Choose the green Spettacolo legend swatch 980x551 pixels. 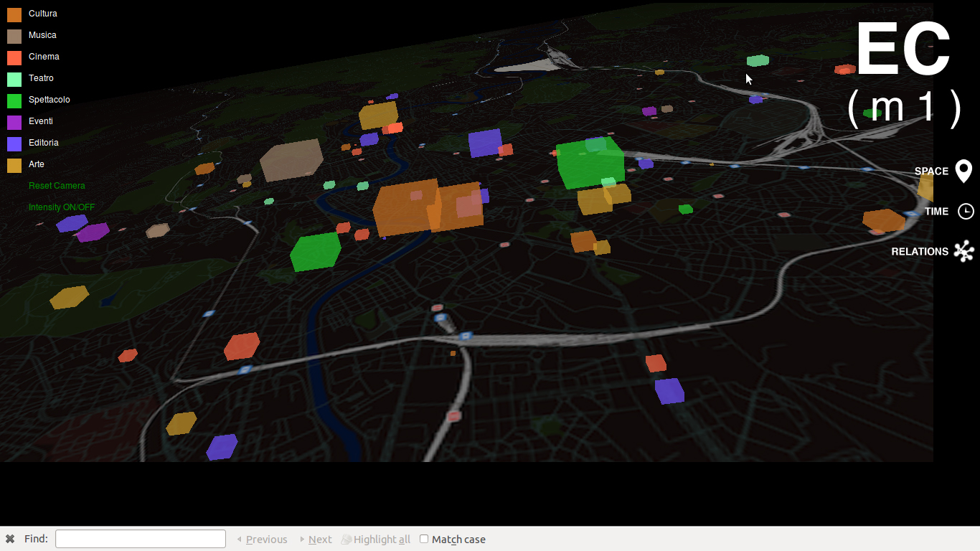[x=14, y=100]
